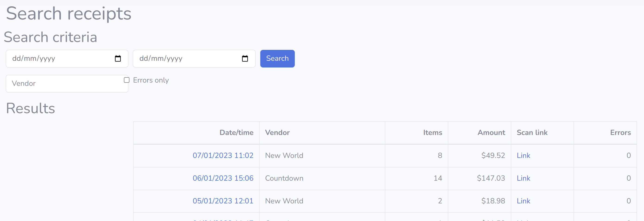Click the items count 8 cell

417,155
